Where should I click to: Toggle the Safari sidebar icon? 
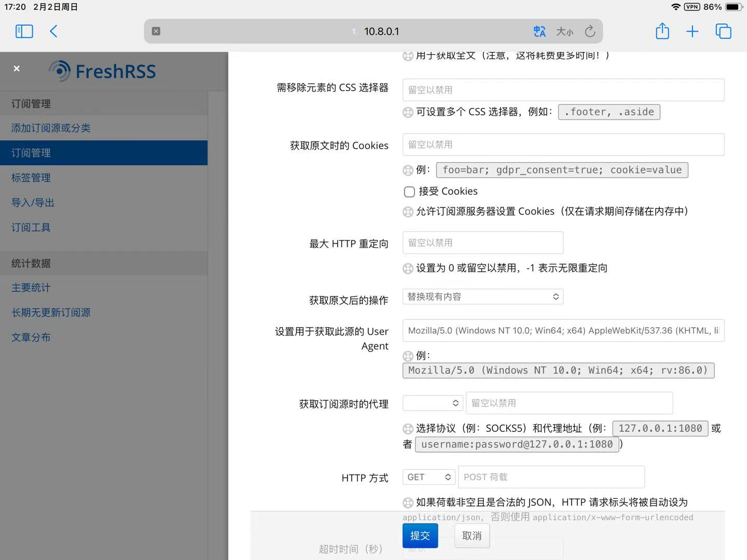(24, 31)
